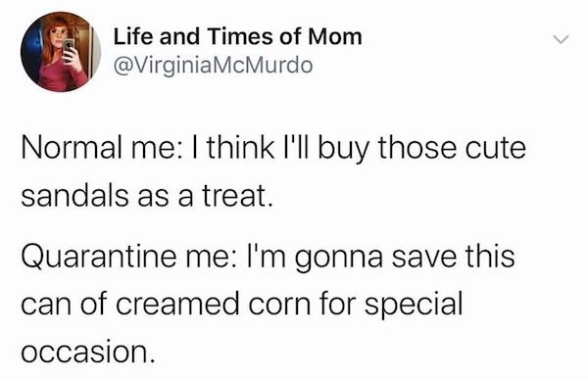The height and width of the screenshot is (380, 588).
Task: Click the word "treat." in the tweet
Action: coord(237,196)
